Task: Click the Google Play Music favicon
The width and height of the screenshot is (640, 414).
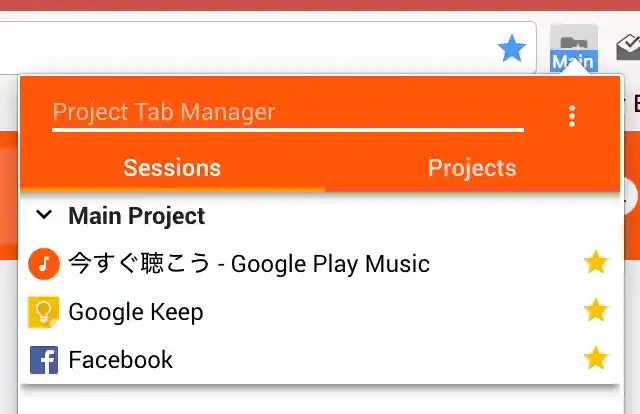Action: (x=44, y=264)
